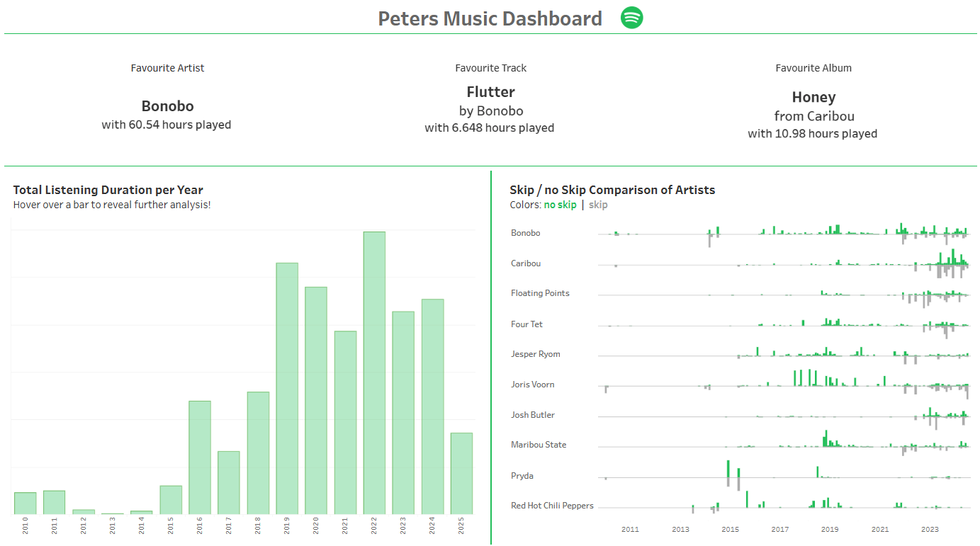Click favourite album title Honey
The image size is (980, 546).
[813, 97]
